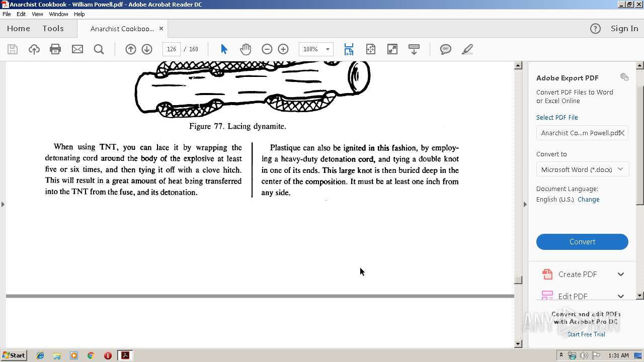
Task: Select the Anarchist Cookboo... document tab
Action: pyautogui.click(x=122, y=29)
